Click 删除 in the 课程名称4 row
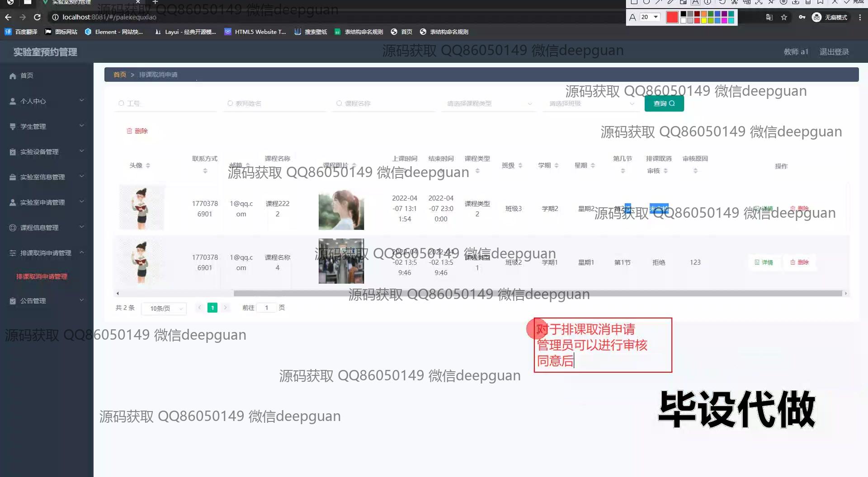 point(799,262)
